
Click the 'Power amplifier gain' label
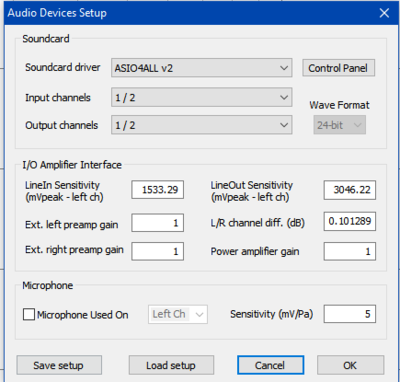coord(255,251)
